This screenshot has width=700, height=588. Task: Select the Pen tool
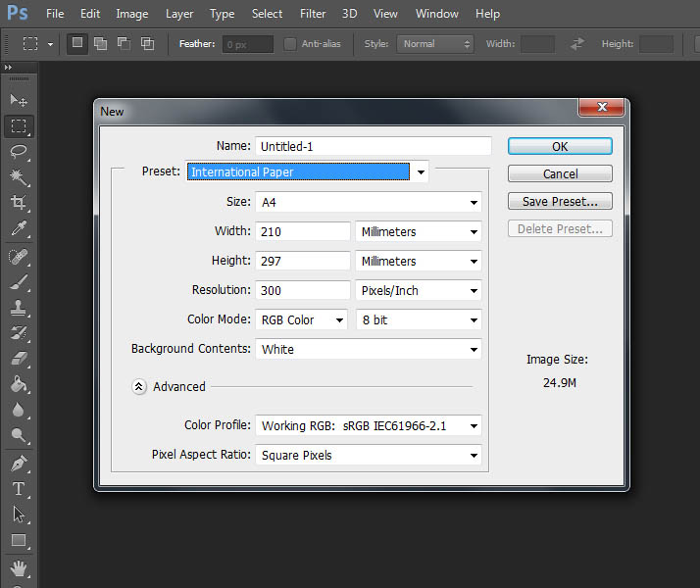tap(19, 464)
